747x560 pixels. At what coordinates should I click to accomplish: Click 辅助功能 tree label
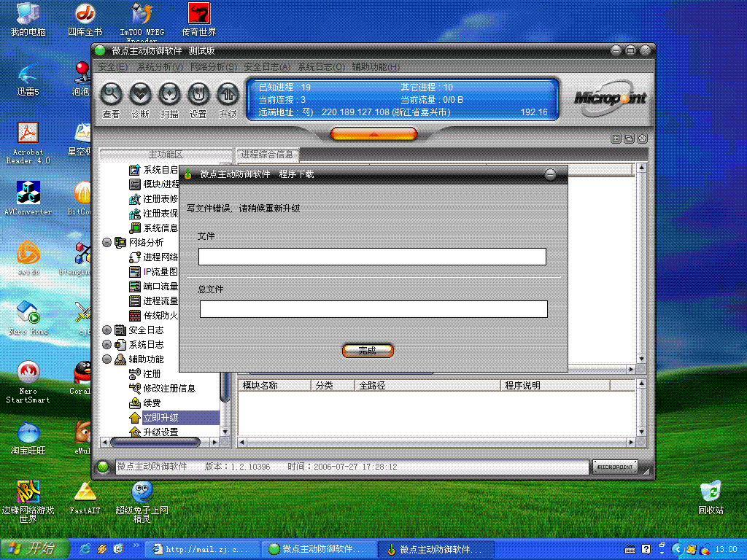point(146,359)
